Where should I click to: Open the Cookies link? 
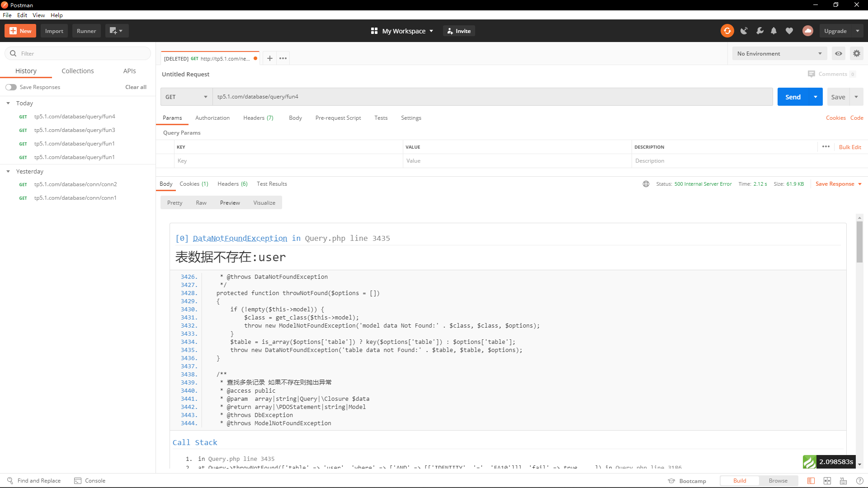[x=835, y=118]
